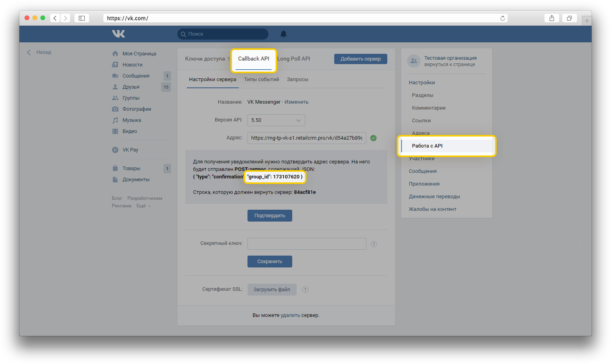Viewport: 611px width, 364px height.
Task: Reload the page via refresh icon
Action: [503, 18]
